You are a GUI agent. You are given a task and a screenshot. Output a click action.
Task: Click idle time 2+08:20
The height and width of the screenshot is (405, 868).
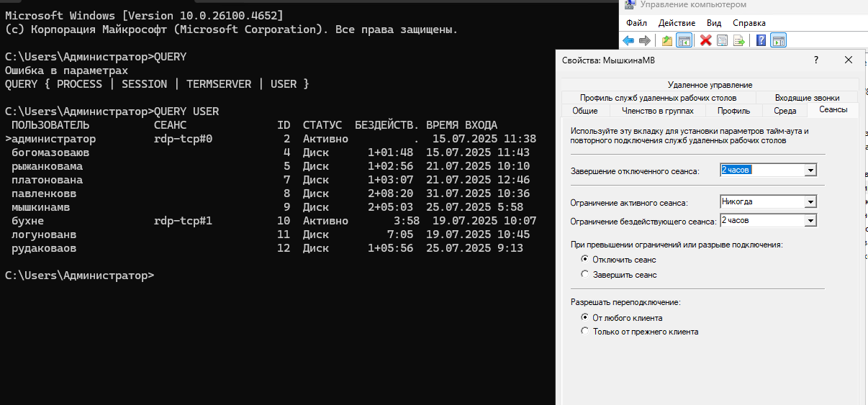pyautogui.click(x=390, y=194)
